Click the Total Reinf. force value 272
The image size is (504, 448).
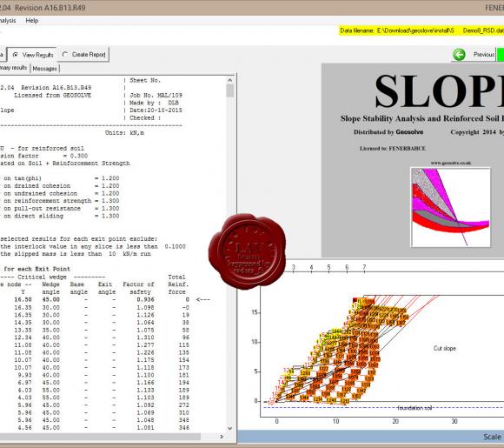tap(184, 405)
